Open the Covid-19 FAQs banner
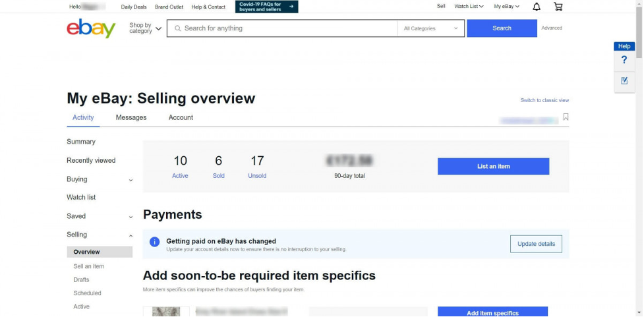The image size is (644, 317). pyautogui.click(x=266, y=7)
